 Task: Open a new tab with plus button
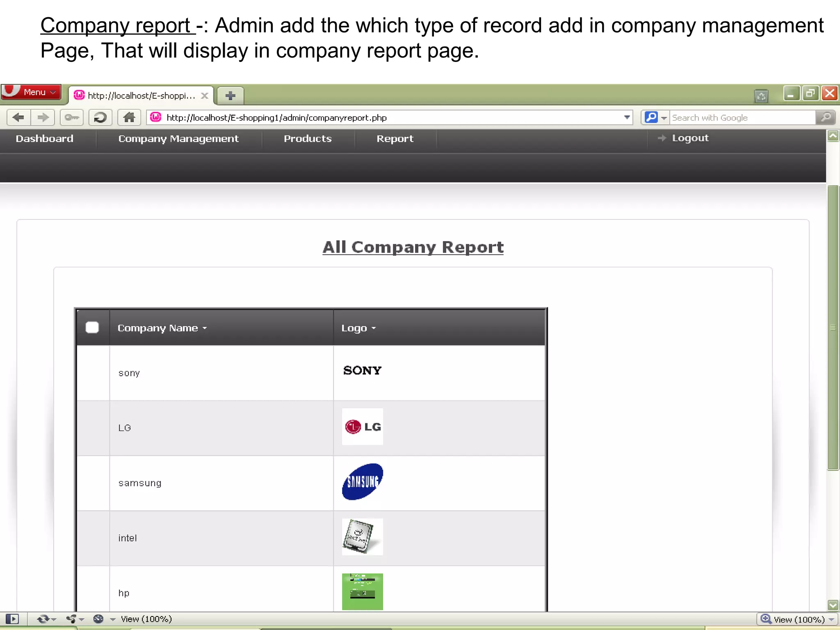click(230, 96)
